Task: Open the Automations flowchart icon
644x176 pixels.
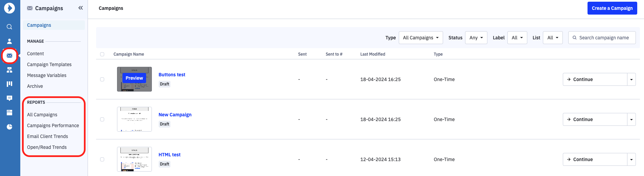Action: [9, 70]
